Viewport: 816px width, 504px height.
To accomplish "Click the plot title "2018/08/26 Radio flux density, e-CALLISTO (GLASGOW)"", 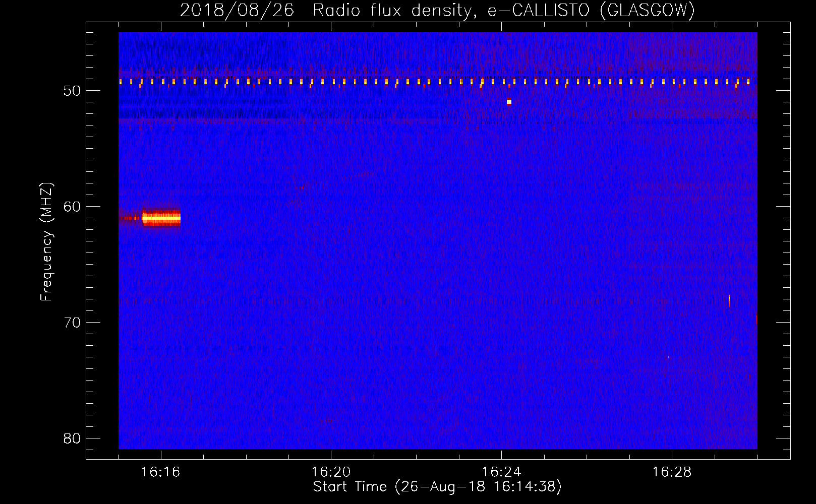I will point(437,11).
